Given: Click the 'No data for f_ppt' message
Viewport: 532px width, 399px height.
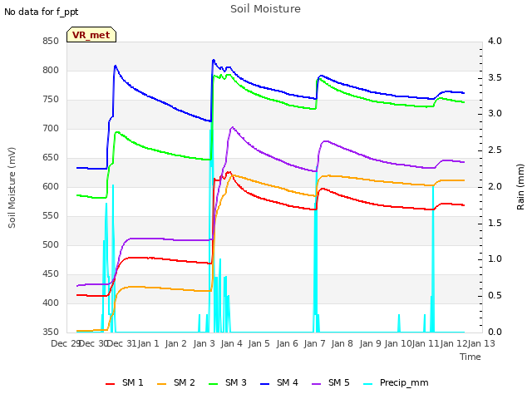Looking at the screenshot, I should [x=41, y=12].
